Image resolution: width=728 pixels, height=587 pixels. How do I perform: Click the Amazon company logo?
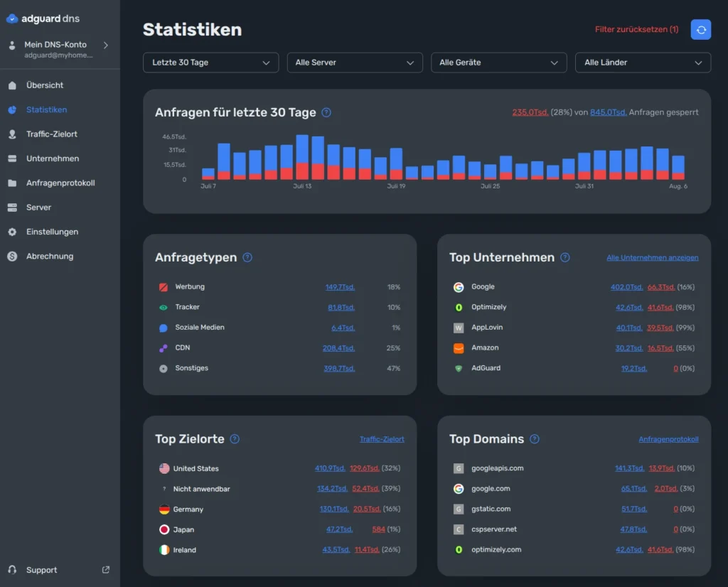pos(459,348)
